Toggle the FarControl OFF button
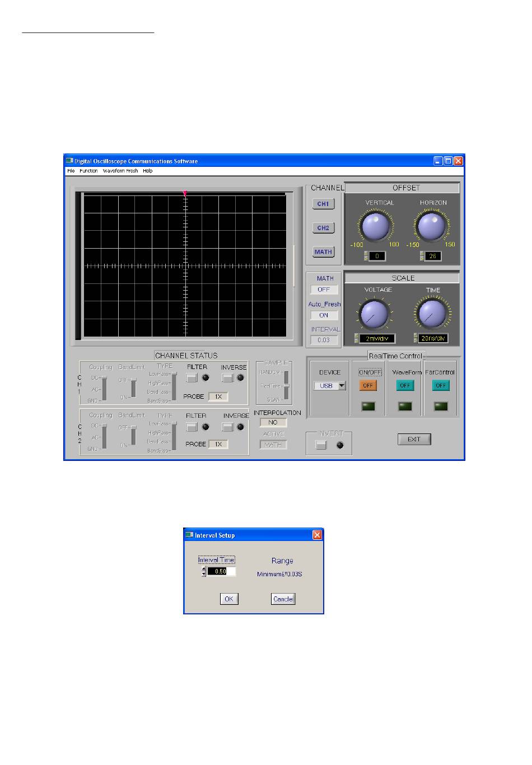This screenshot has height=765, width=532. 441,385
